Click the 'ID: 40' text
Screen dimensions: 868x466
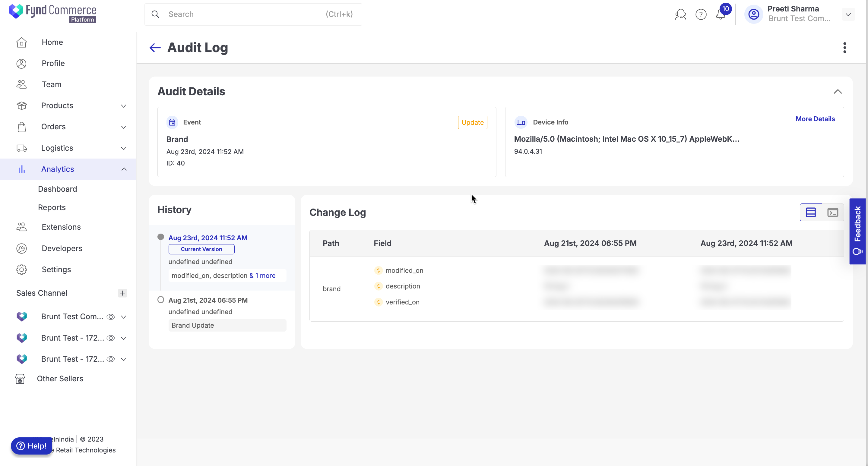point(176,163)
